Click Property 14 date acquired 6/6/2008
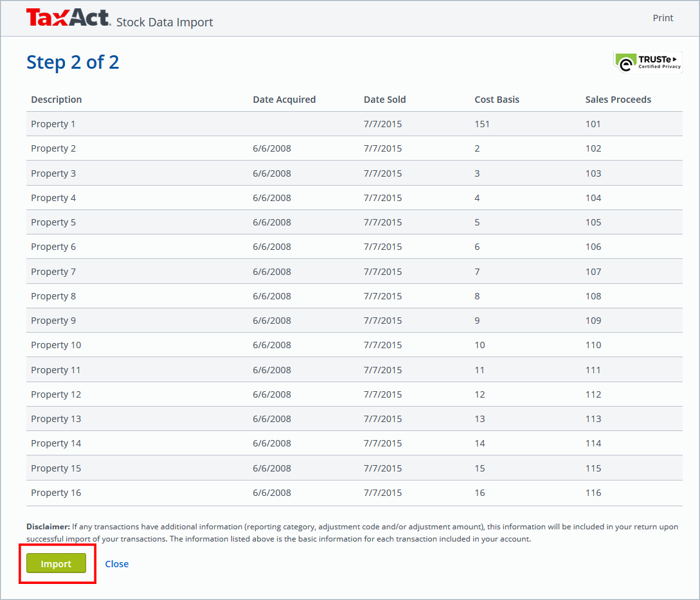Screen dimensions: 700x600 [x=271, y=445]
